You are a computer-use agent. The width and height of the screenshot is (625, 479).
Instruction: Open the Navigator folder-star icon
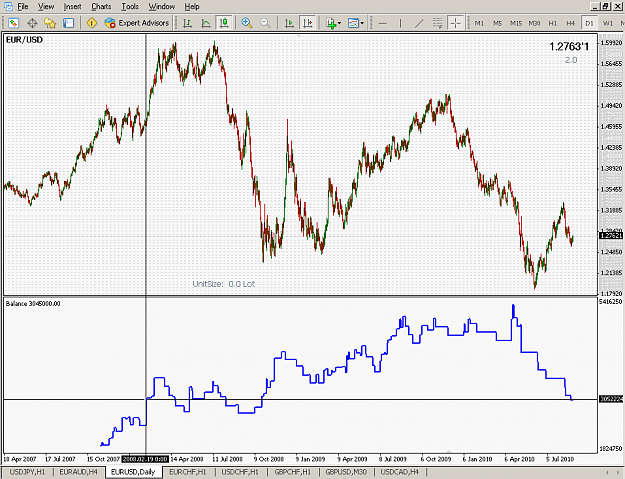point(50,23)
